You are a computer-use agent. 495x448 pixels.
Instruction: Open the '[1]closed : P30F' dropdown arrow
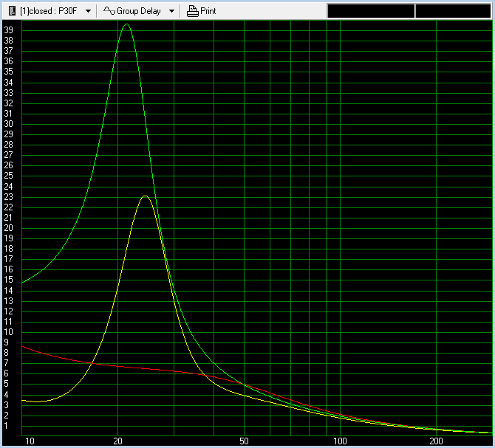[89, 11]
